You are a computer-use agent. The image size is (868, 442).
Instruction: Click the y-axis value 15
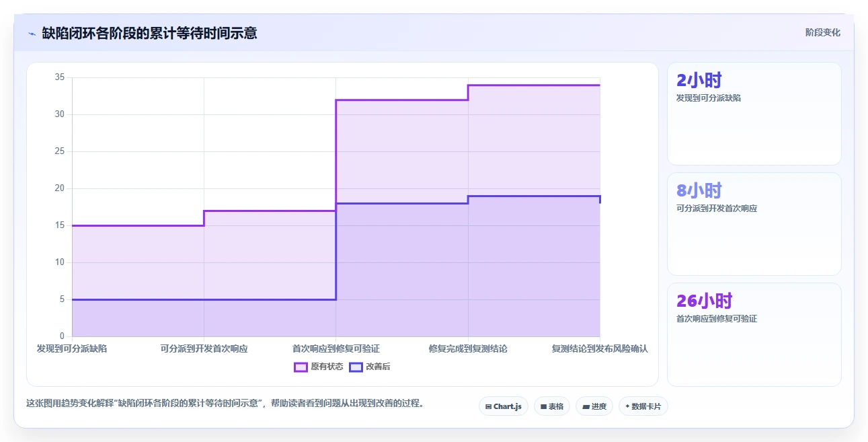60,225
